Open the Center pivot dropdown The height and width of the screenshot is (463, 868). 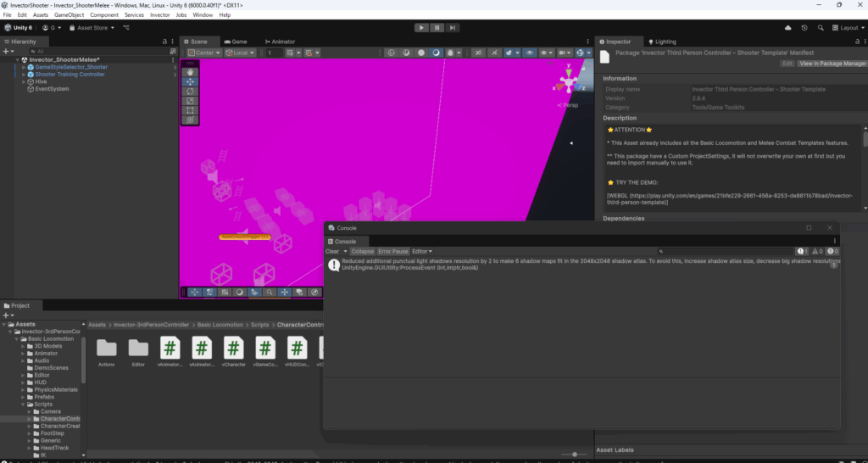[204, 53]
